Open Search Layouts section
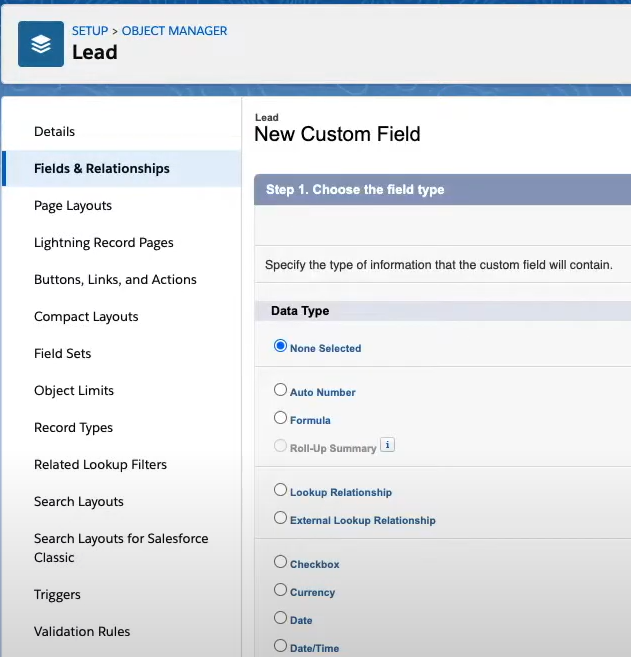The image size is (631, 657). [x=79, y=502]
